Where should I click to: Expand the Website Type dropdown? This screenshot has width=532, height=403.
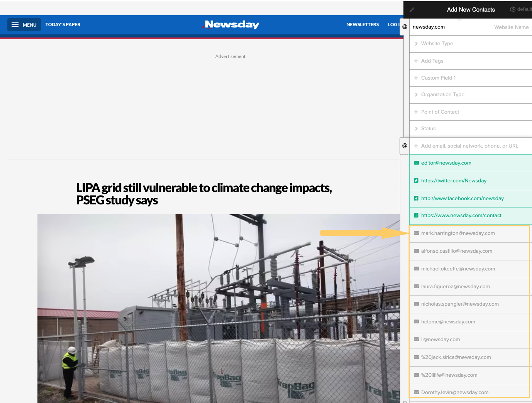pyautogui.click(x=437, y=44)
